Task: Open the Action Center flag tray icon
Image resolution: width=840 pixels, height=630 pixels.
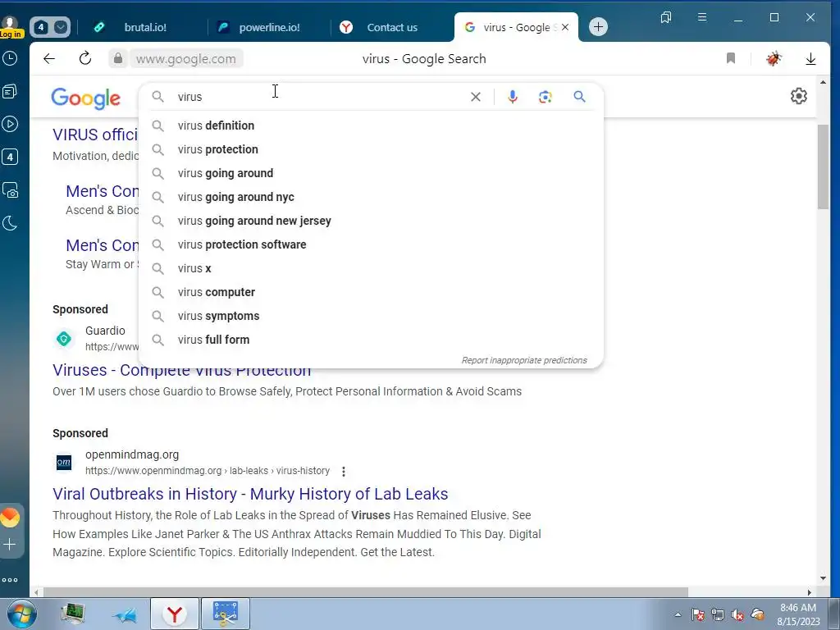Action: point(697,615)
